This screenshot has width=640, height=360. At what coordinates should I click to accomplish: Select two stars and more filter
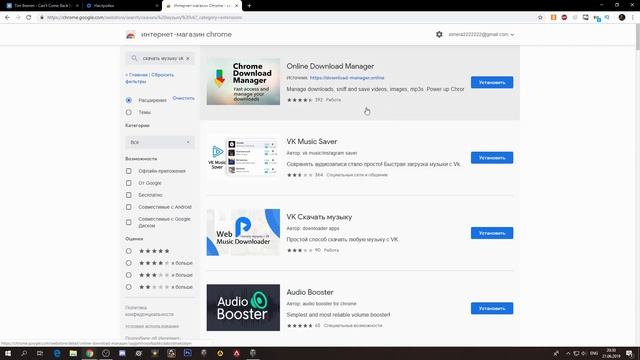click(x=129, y=287)
